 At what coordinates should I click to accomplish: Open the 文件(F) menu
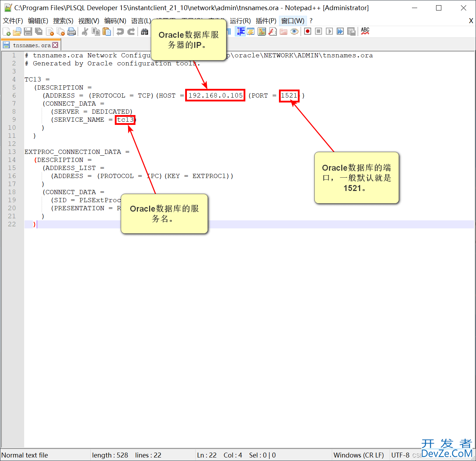[13, 21]
